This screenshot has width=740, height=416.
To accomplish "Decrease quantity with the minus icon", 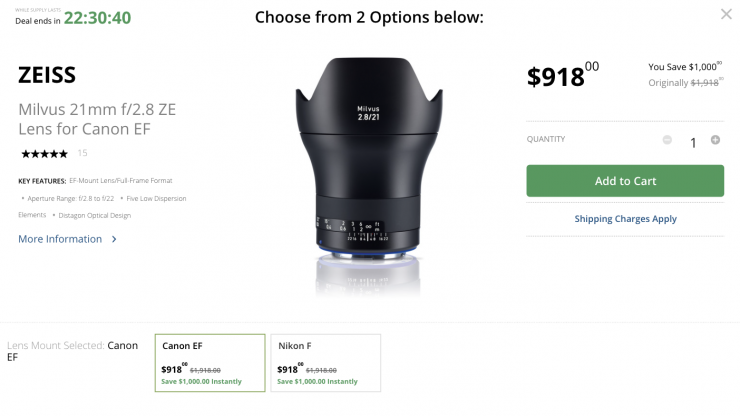I will pos(667,140).
